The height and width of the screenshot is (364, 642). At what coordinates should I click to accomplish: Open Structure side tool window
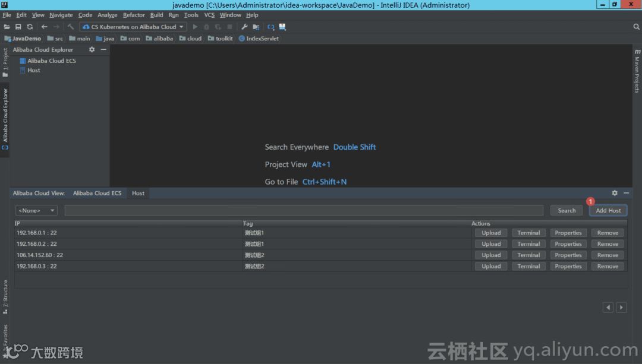pyautogui.click(x=5, y=297)
